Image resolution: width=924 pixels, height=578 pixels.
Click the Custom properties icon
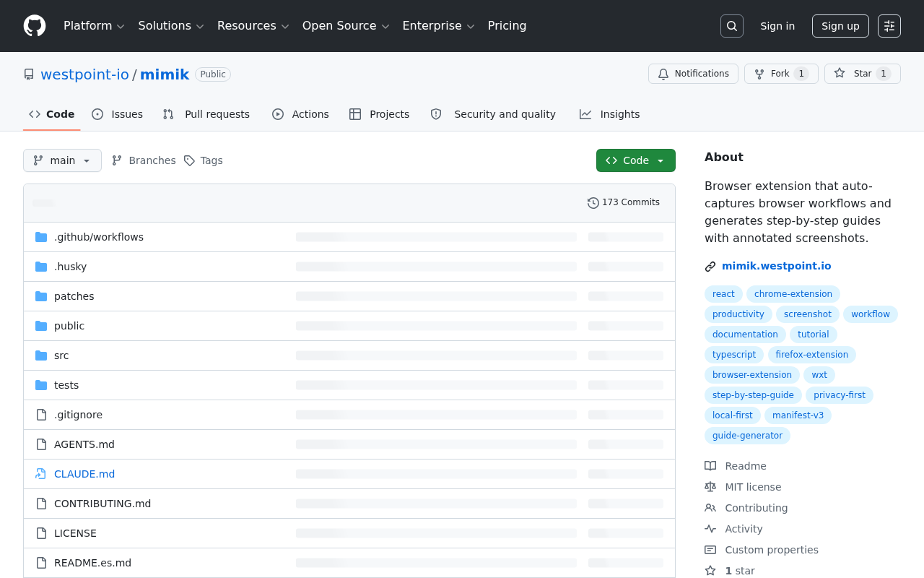(710, 550)
